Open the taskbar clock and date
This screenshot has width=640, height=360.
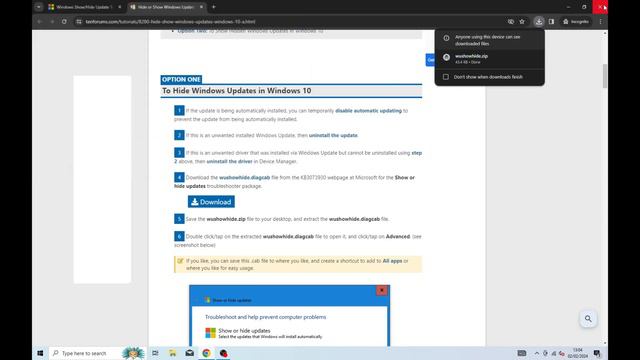pos(578,353)
